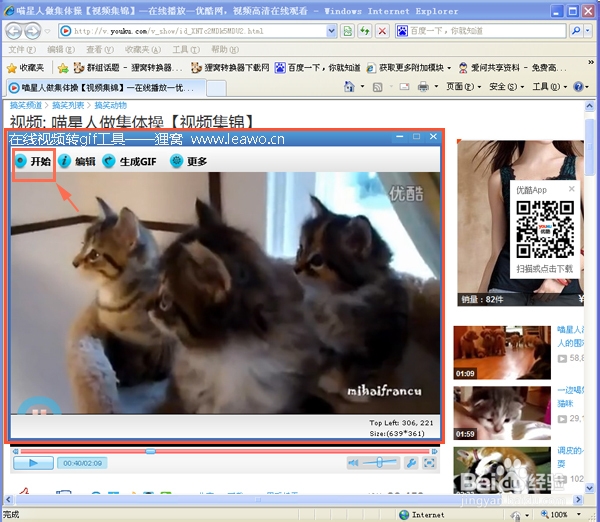Click the fullscreen icon in video player
The width and height of the screenshot is (600, 522).
[x=429, y=463]
